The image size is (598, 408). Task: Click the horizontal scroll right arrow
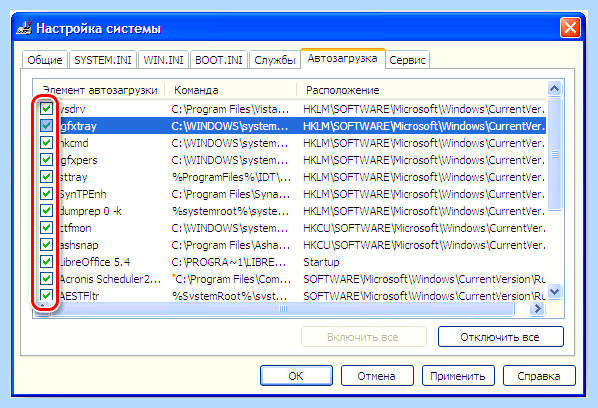pyautogui.click(x=537, y=308)
